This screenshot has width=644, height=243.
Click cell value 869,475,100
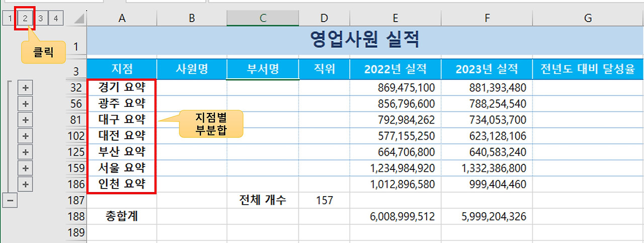click(395, 88)
